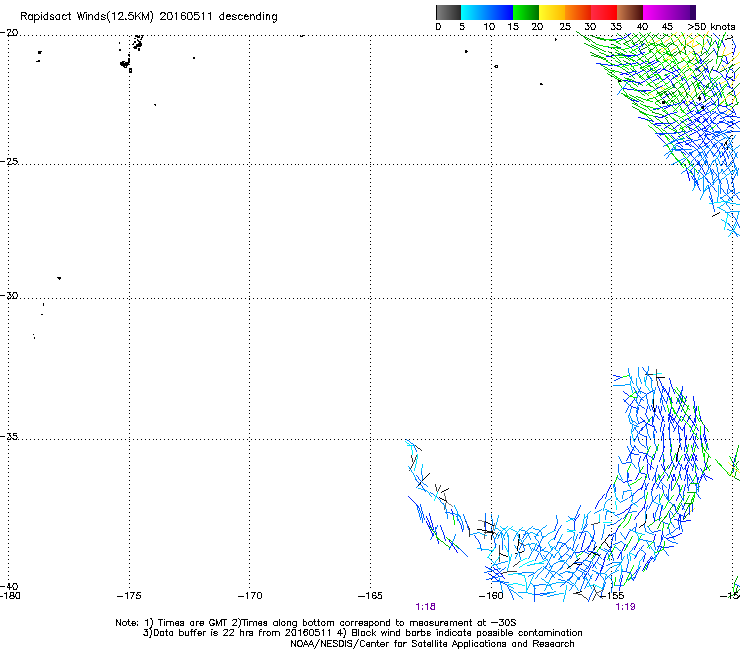Click the "45" label under the color bar
Image resolution: width=740 pixels, height=650 pixels.
[667, 27]
